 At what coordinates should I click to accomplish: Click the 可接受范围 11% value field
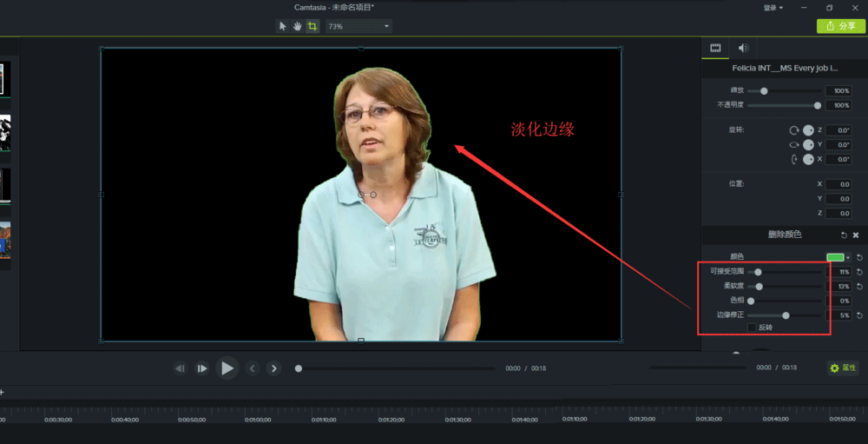838,272
